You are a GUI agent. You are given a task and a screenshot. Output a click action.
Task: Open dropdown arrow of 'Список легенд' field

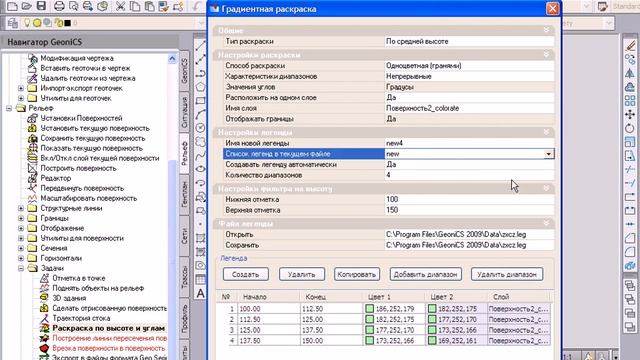(549, 154)
